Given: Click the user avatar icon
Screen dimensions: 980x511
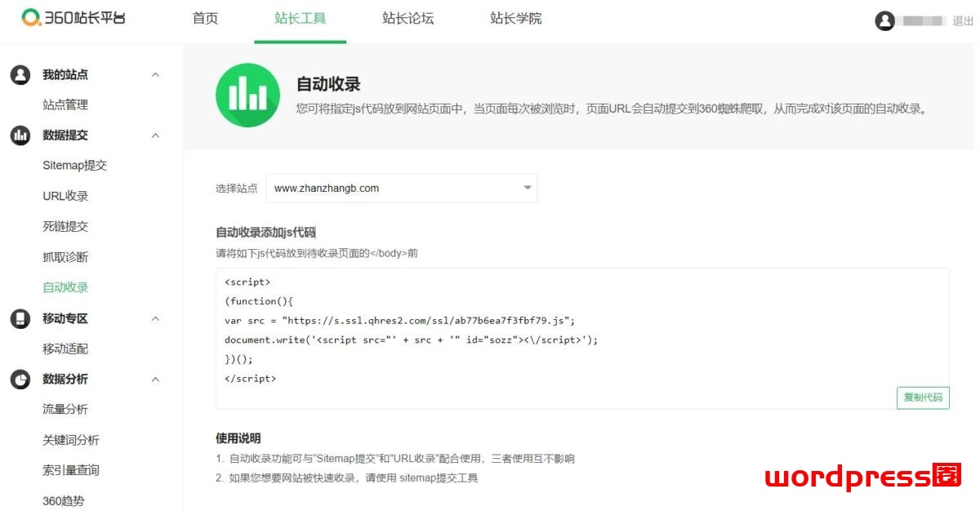Looking at the screenshot, I should [884, 21].
